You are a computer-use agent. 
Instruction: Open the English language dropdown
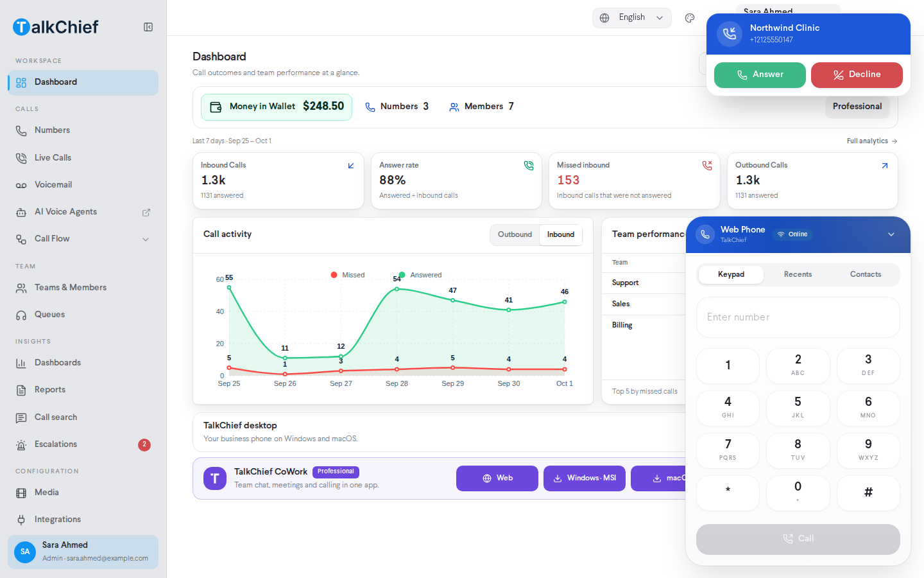click(x=632, y=18)
